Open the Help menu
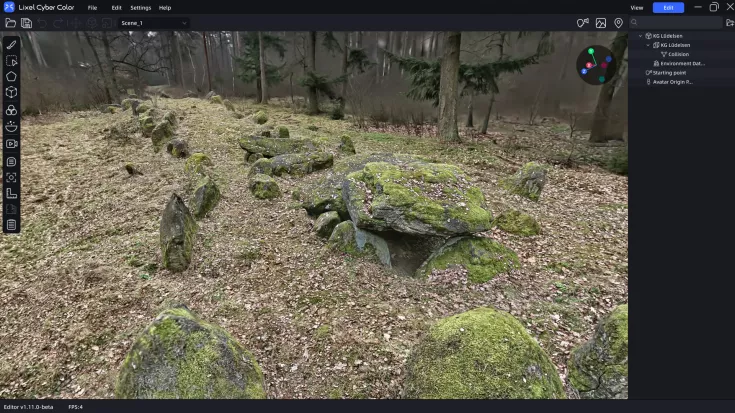 (x=165, y=8)
